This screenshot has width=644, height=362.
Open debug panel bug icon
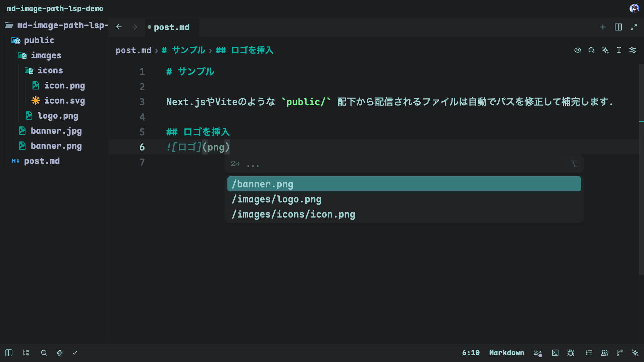click(x=571, y=353)
